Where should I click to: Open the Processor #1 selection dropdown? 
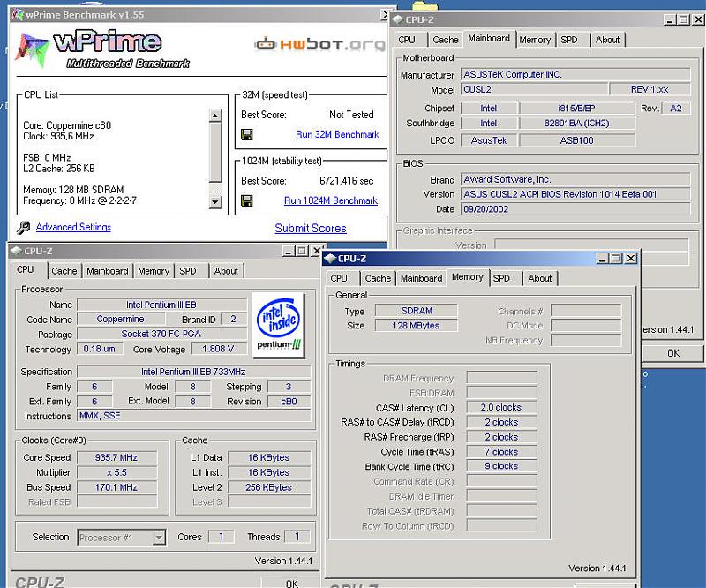click(159, 537)
